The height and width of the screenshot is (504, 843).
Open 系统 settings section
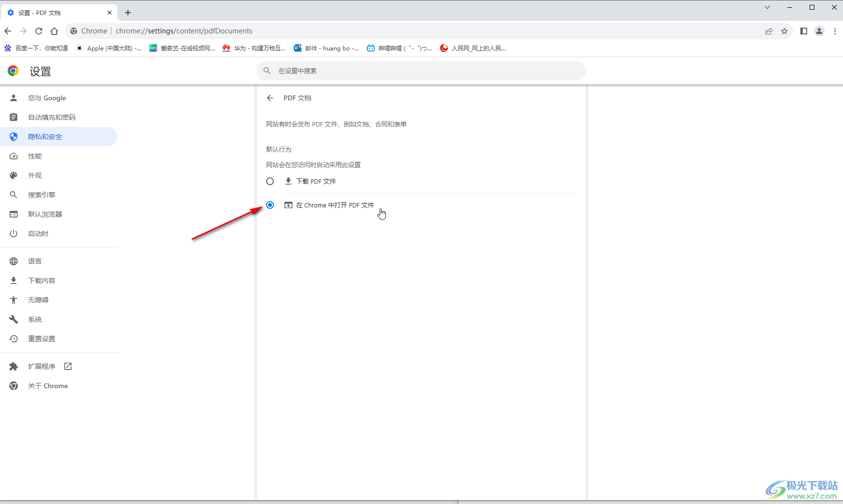coord(59,319)
